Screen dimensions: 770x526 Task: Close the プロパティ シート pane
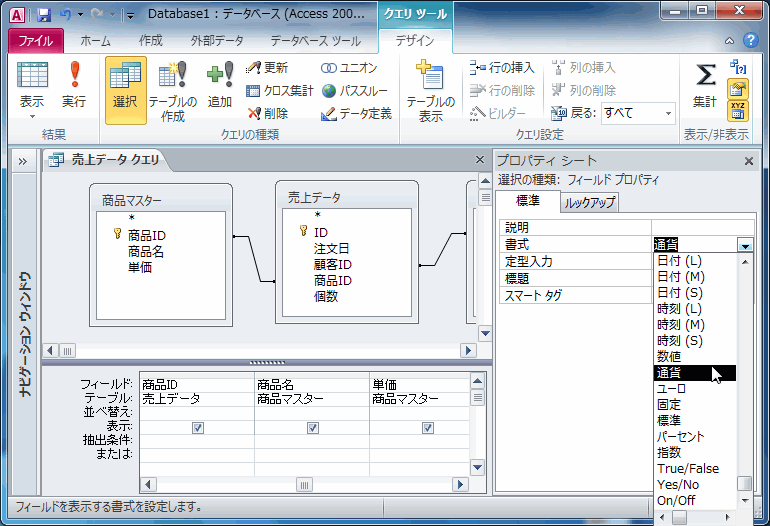(x=748, y=161)
